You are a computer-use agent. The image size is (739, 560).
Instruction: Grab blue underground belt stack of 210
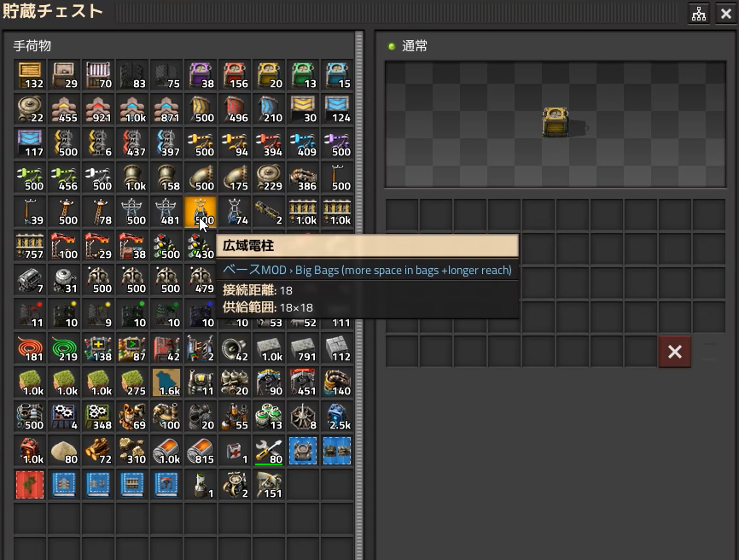click(x=269, y=109)
